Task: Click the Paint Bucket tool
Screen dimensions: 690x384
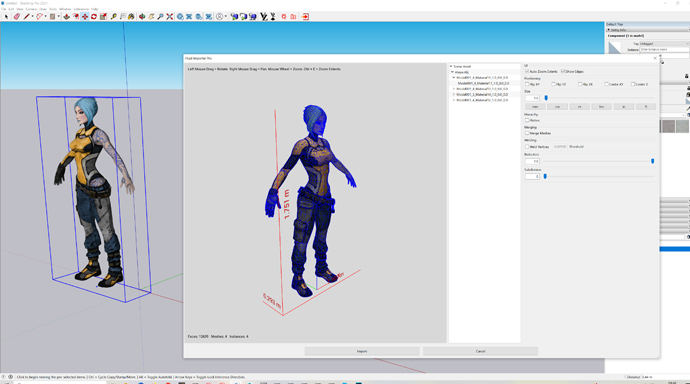Action: pyautogui.click(x=131, y=17)
